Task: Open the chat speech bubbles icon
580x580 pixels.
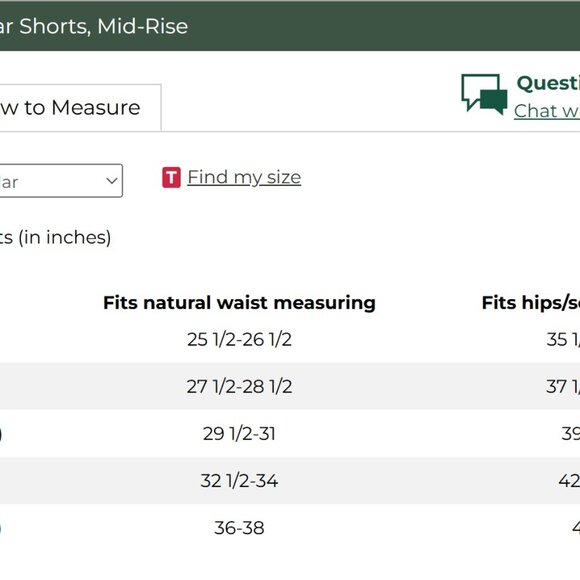Action: coord(484,95)
